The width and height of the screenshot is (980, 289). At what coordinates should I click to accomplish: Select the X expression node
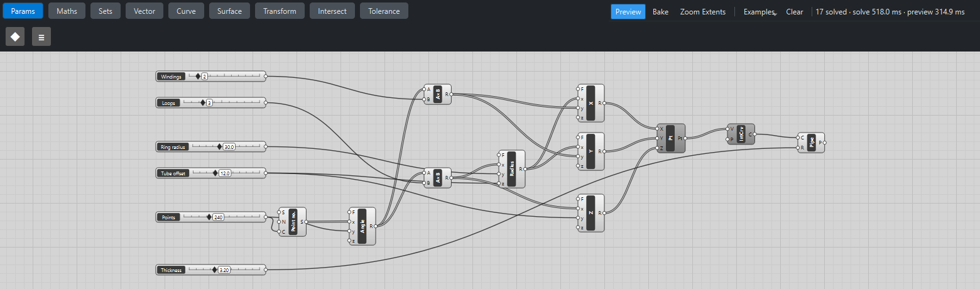pyautogui.click(x=591, y=103)
